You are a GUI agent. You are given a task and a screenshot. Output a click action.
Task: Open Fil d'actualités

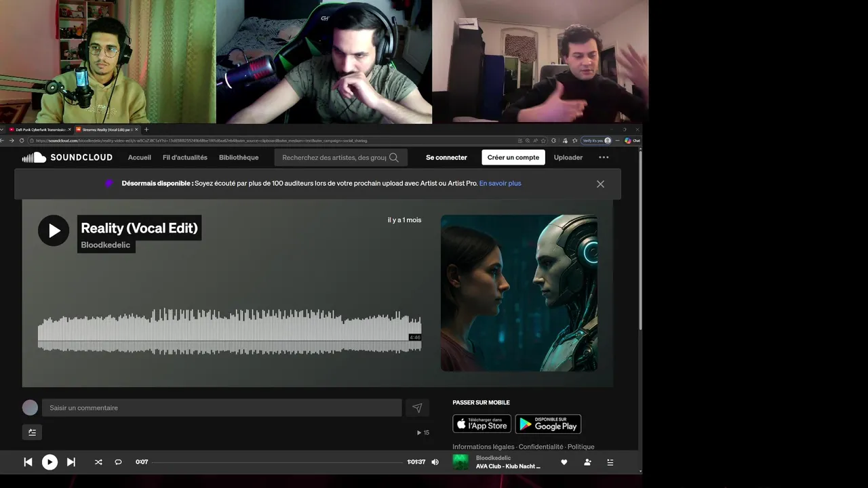click(185, 157)
